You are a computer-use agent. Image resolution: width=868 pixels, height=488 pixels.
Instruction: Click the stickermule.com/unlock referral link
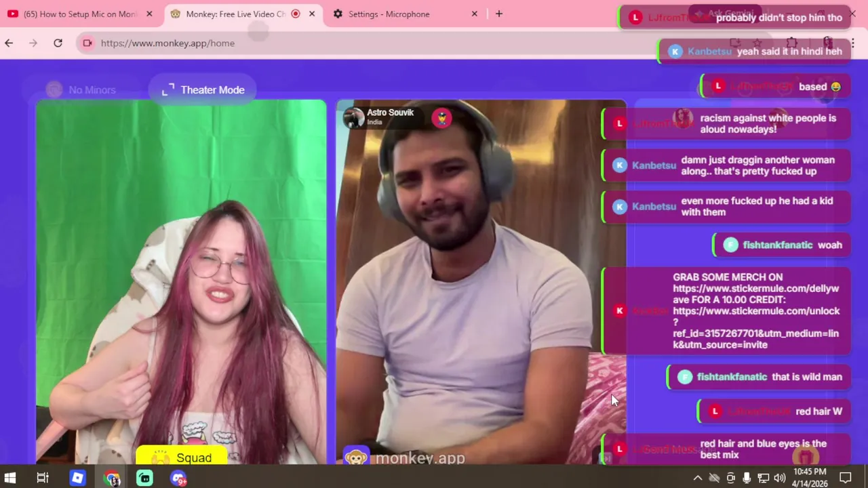click(756, 327)
